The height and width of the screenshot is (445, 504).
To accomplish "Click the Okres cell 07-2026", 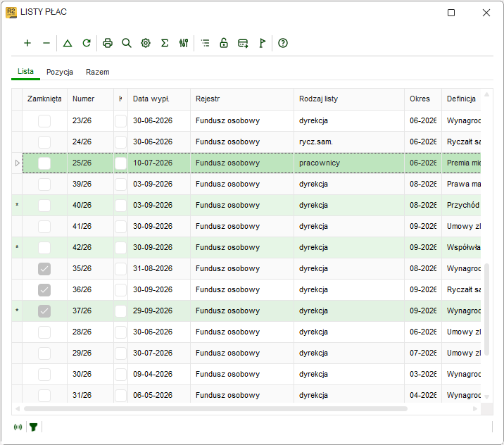I will pyautogui.click(x=423, y=353).
